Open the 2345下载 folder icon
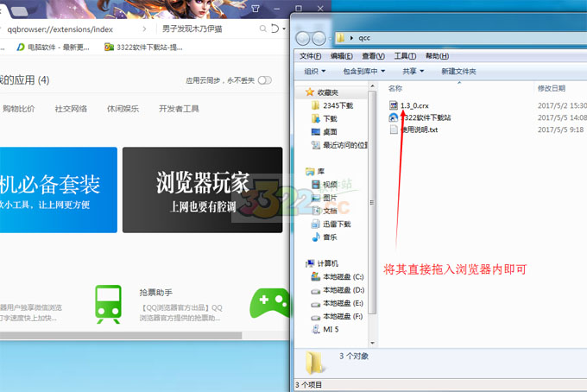This screenshot has height=392, width=587. (316, 105)
